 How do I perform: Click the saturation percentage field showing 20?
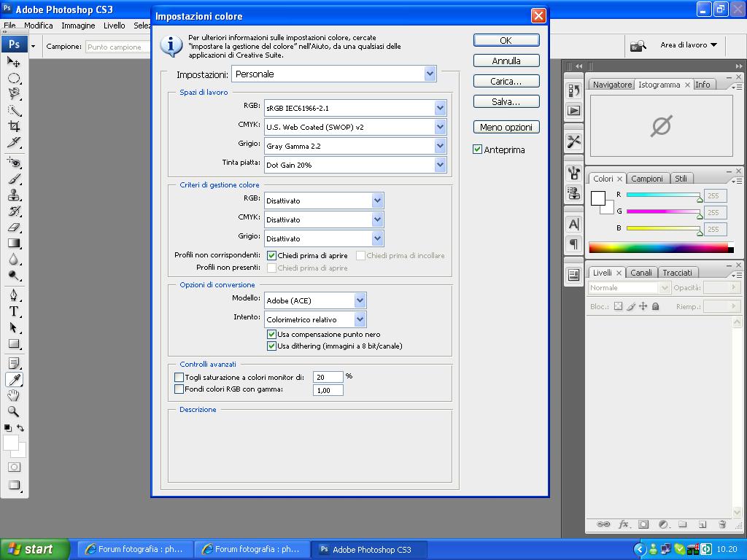point(328,377)
